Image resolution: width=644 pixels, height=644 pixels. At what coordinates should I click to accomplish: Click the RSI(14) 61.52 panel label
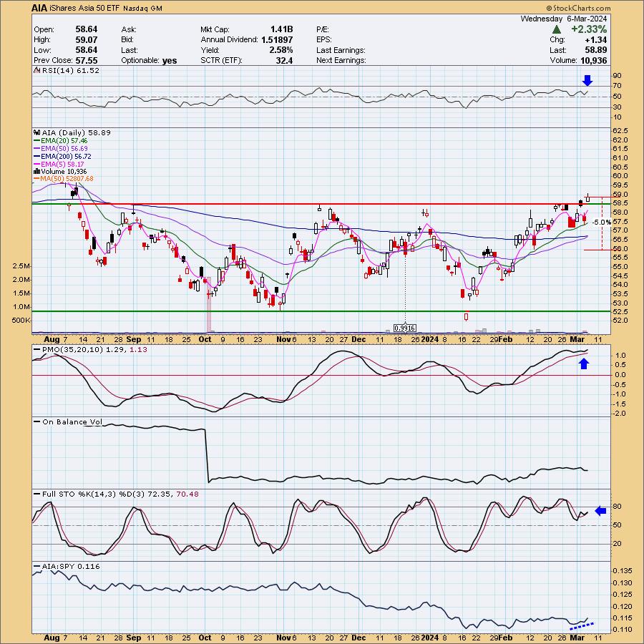tap(67, 71)
